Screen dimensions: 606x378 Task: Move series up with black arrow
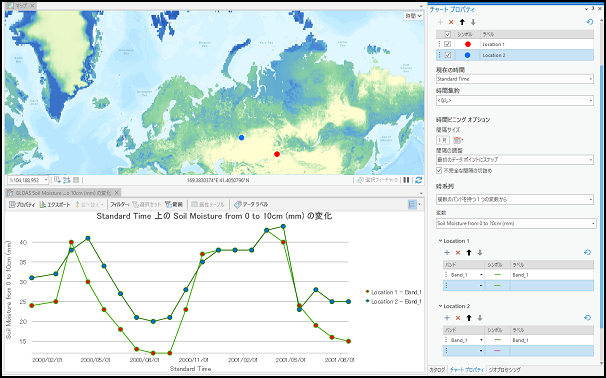(x=462, y=22)
